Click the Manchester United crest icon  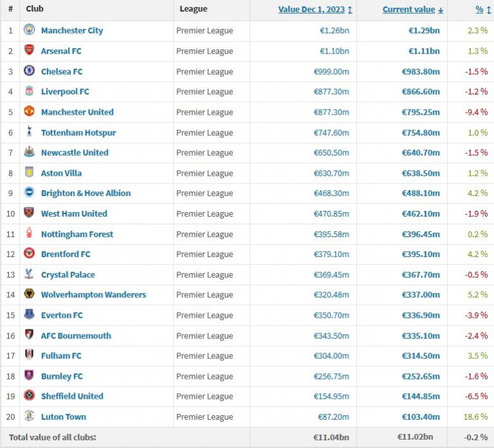click(29, 112)
